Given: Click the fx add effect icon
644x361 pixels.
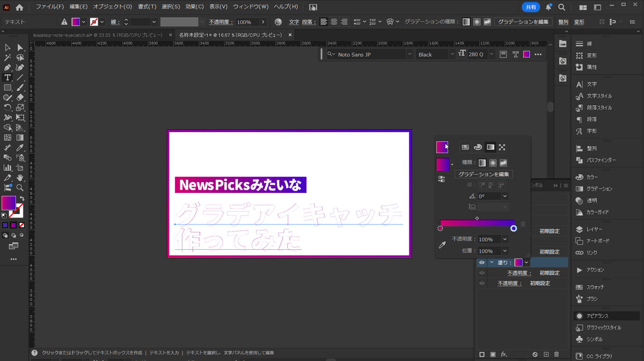Looking at the screenshot, I should [x=504, y=355].
